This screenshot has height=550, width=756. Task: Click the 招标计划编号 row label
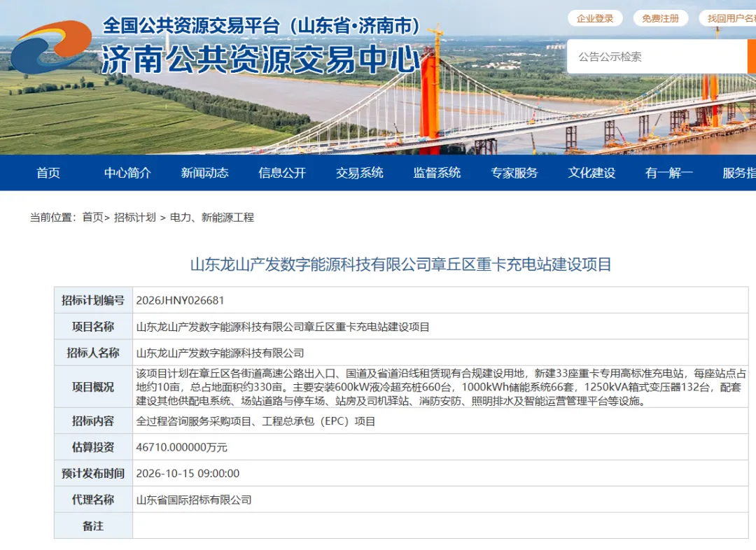pyautogui.click(x=93, y=300)
